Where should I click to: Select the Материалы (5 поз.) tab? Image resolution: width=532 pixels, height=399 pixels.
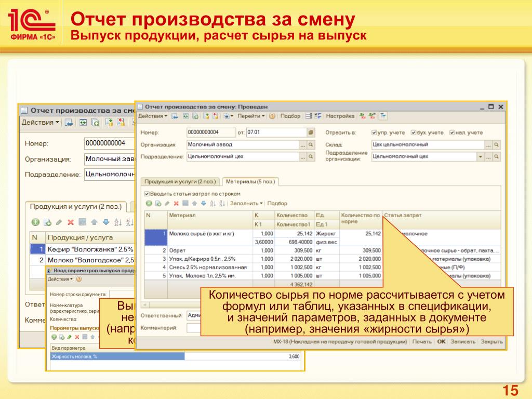click(x=250, y=181)
